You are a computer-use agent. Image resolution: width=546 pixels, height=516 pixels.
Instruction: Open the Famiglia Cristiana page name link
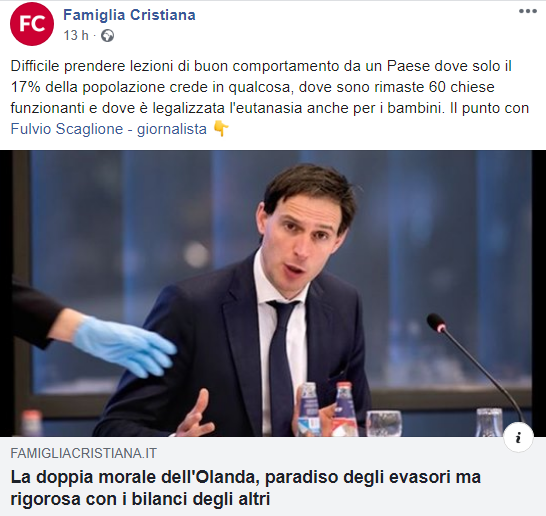coord(129,15)
